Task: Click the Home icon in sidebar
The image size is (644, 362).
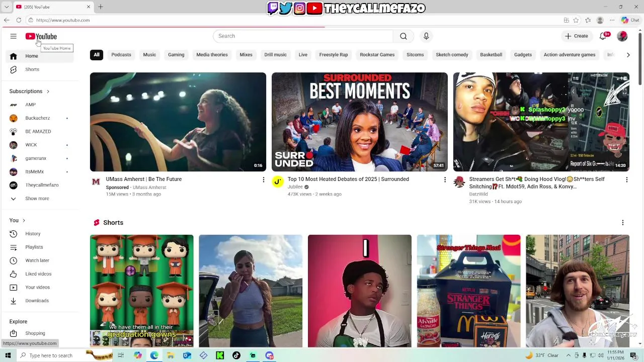Action: (14, 56)
